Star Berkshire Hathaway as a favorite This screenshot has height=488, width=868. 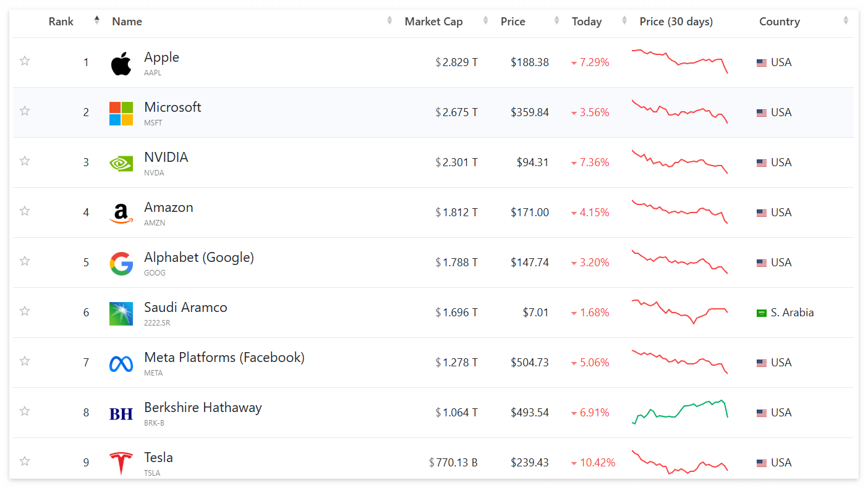click(x=25, y=411)
